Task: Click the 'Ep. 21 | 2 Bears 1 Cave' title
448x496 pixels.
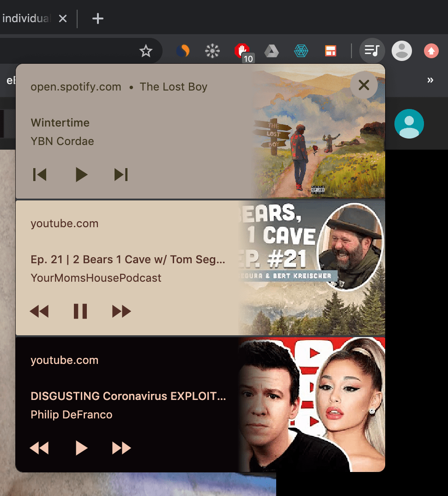Action: (x=128, y=260)
